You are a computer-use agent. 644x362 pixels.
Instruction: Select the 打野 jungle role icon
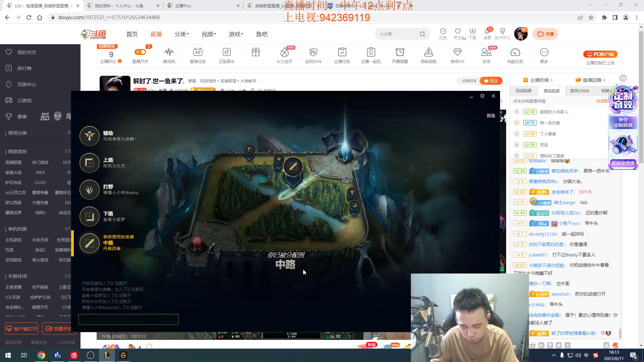pyautogui.click(x=89, y=190)
